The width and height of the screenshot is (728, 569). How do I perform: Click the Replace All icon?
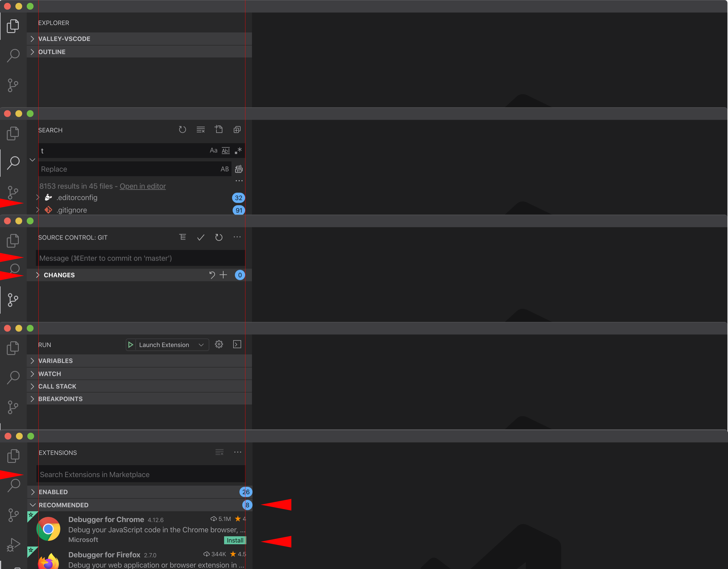pos(238,169)
